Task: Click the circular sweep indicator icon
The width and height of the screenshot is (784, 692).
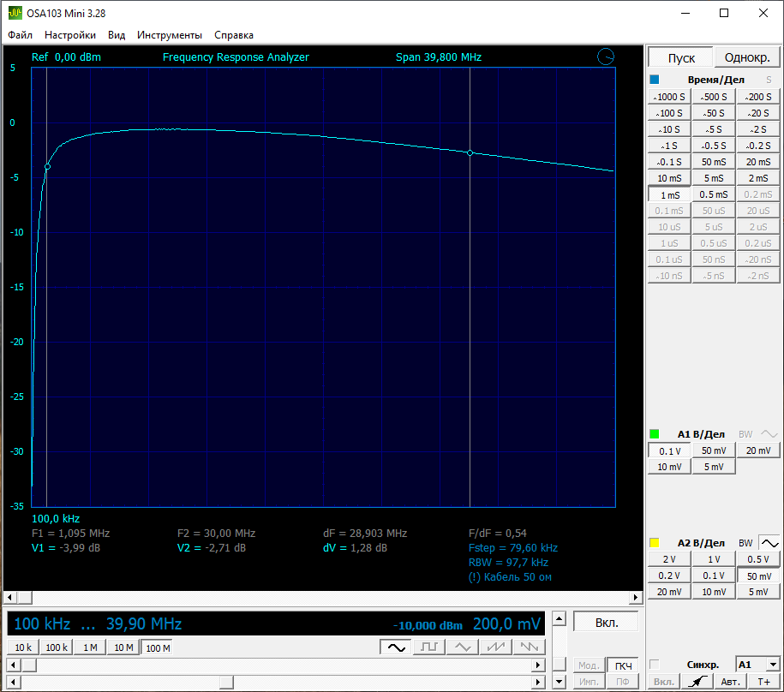Action: point(606,57)
